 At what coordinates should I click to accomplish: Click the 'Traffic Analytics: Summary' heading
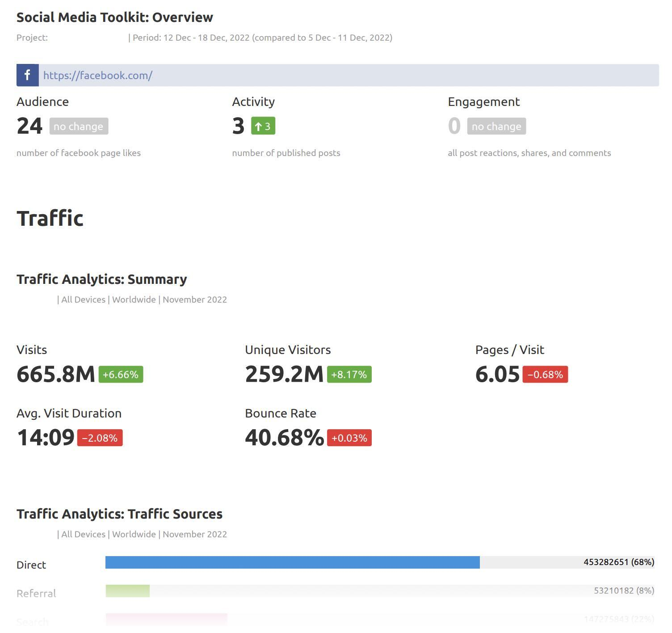(x=101, y=279)
